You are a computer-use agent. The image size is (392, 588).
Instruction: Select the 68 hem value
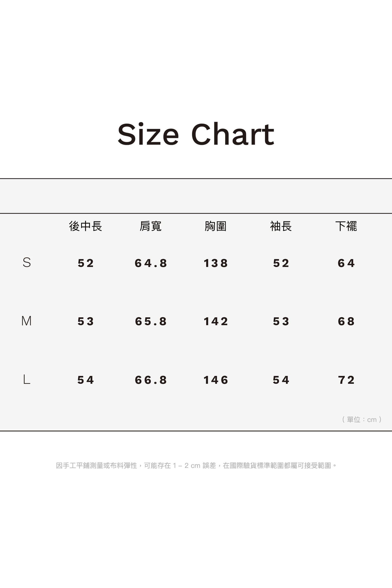click(346, 322)
